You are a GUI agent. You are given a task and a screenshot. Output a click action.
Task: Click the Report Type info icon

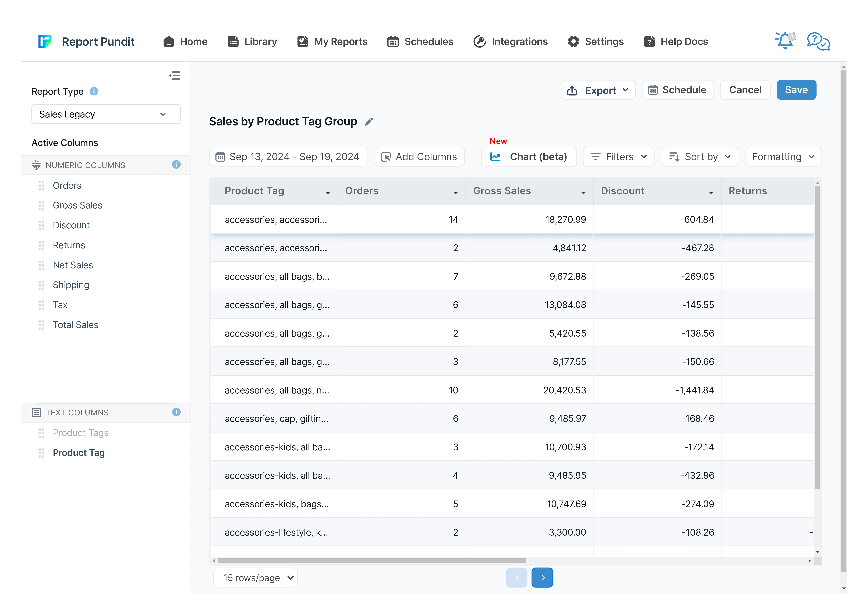94,91
